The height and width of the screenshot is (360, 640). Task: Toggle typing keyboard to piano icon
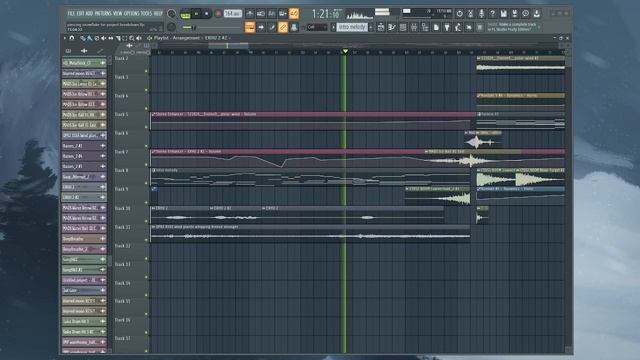click(250, 27)
